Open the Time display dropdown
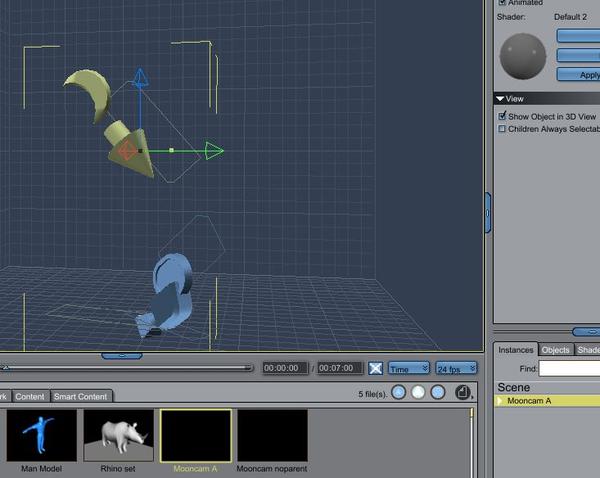This screenshot has width=600, height=478. [x=409, y=369]
